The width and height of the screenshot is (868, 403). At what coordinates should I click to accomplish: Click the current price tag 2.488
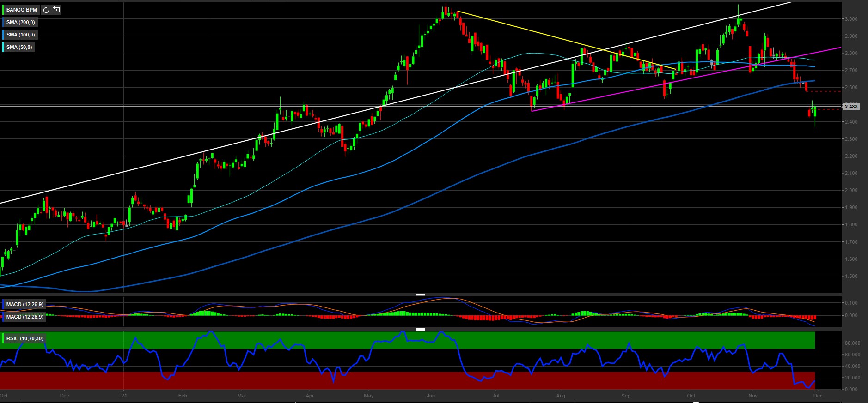click(851, 107)
